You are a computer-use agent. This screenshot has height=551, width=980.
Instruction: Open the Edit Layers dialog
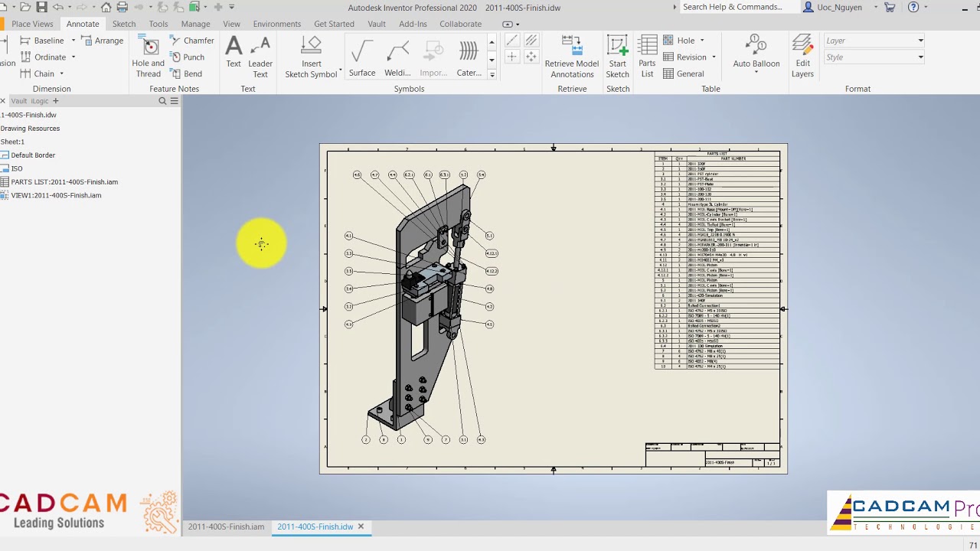802,57
